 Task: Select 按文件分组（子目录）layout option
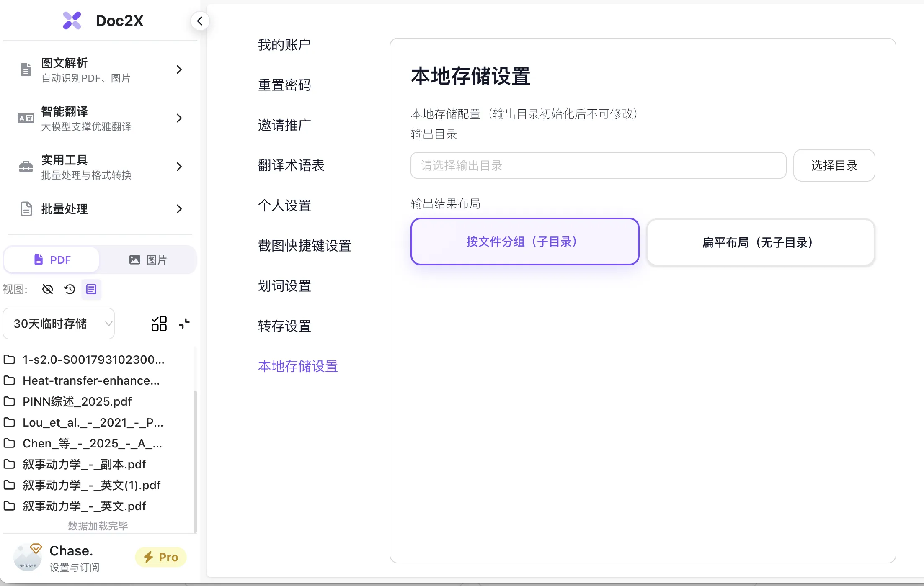pos(525,242)
